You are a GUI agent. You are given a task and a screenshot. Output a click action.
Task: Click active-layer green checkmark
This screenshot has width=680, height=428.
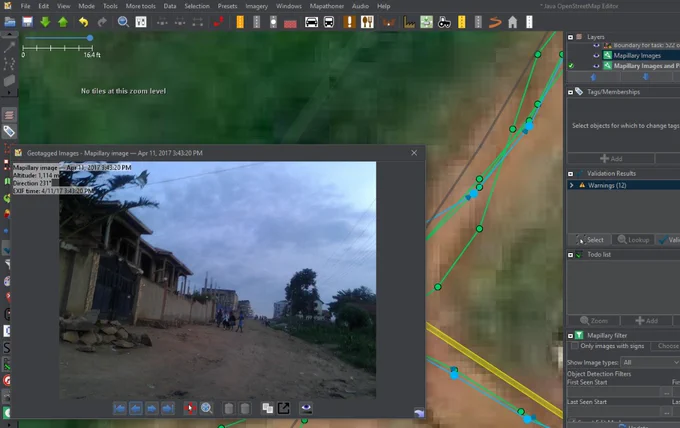tap(571, 66)
